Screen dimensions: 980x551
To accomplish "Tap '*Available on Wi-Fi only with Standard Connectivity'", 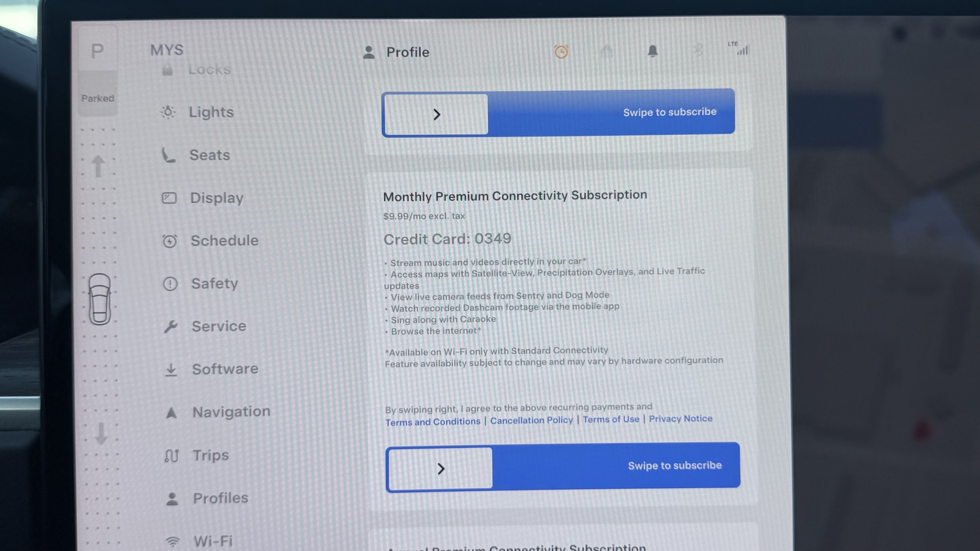I will pos(497,351).
